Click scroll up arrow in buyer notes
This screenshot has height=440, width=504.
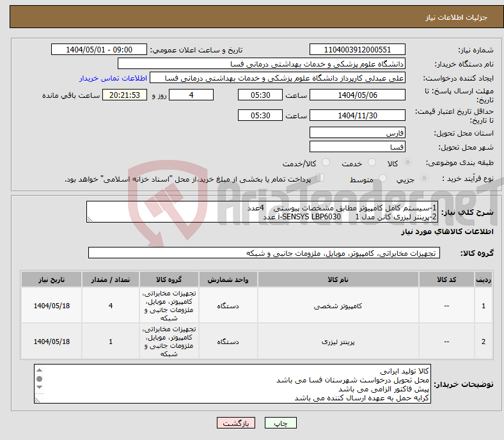[x=39, y=370]
